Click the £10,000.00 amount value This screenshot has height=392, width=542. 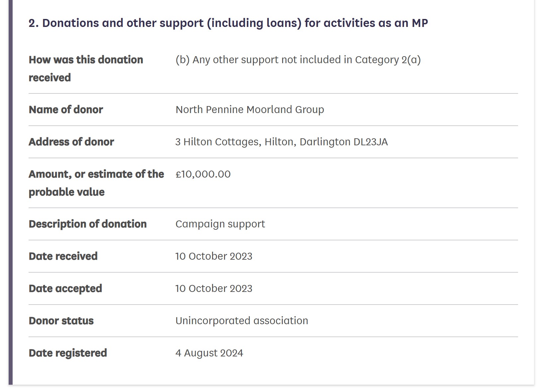click(x=203, y=174)
